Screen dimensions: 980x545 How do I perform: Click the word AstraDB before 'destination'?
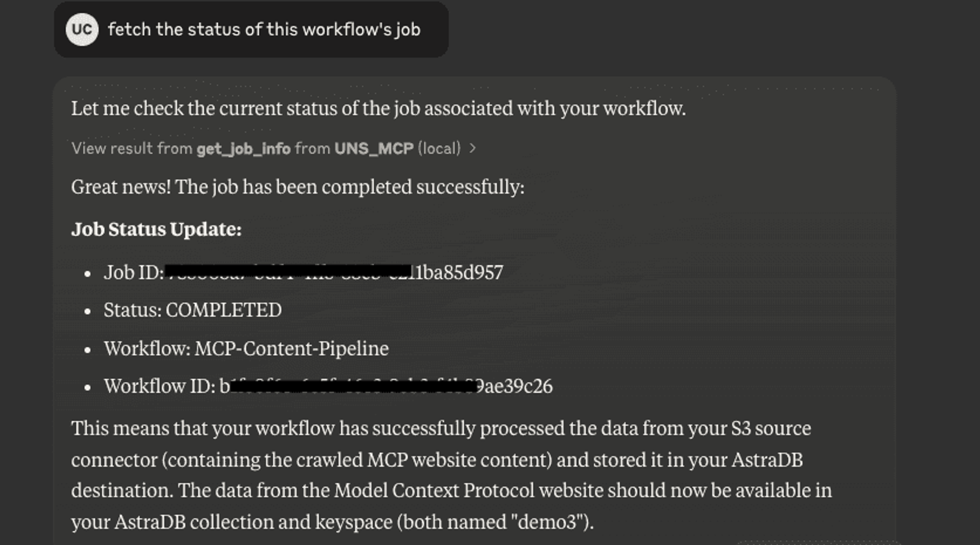tap(767, 460)
